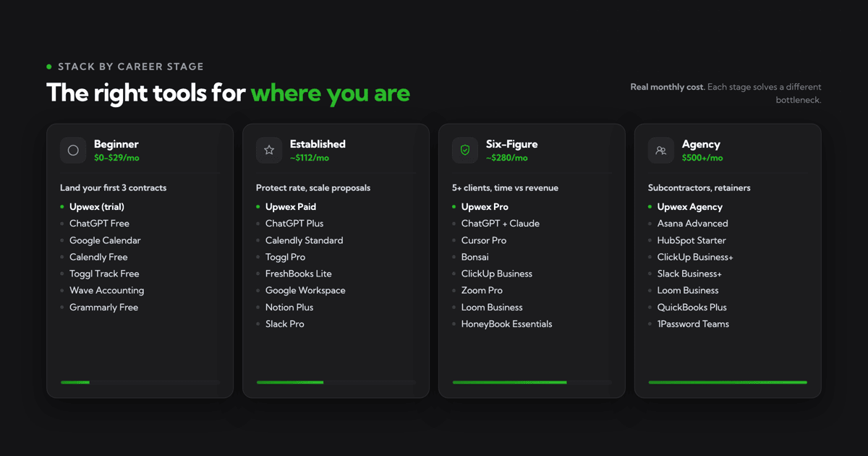
Task: Select ClickUp Business+ item
Action: pyautogui.click(x=695, y=257)
